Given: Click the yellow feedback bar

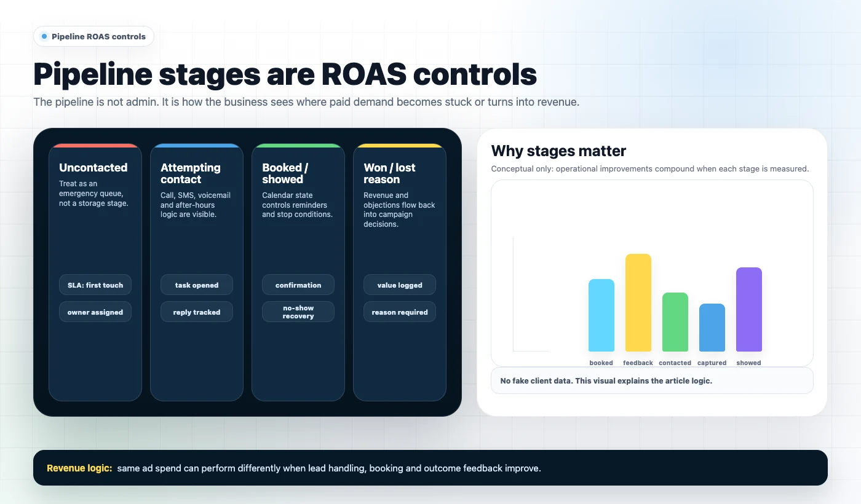Looking at the screenshot, I should [638, 302].
